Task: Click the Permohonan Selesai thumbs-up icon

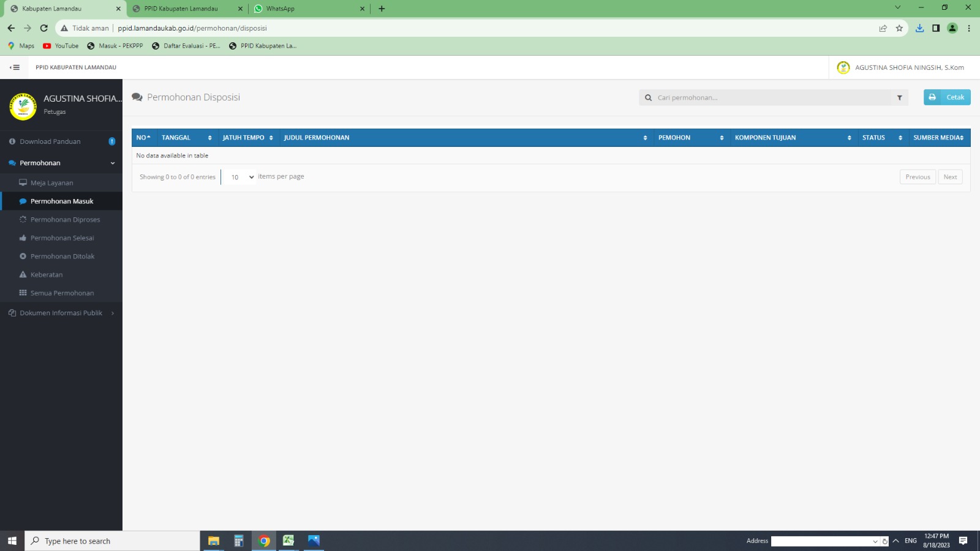Action: tap(23, 238)
